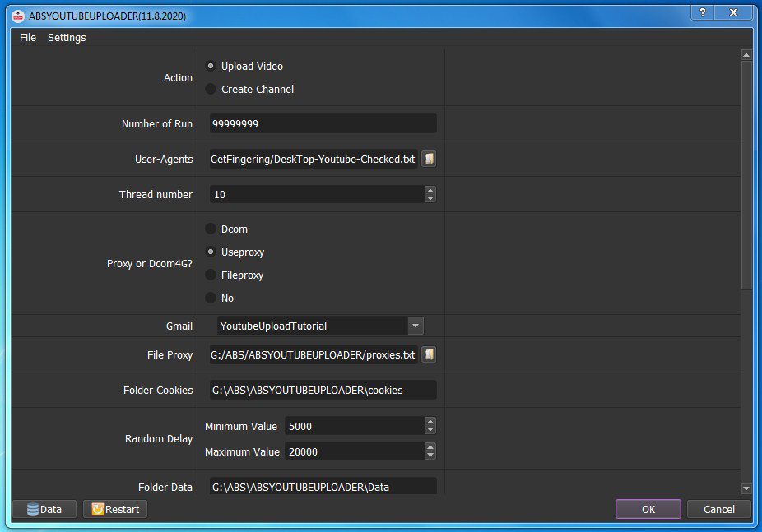762x532 pixels.
Task: Click the Restart button
Action: point(115,509)
